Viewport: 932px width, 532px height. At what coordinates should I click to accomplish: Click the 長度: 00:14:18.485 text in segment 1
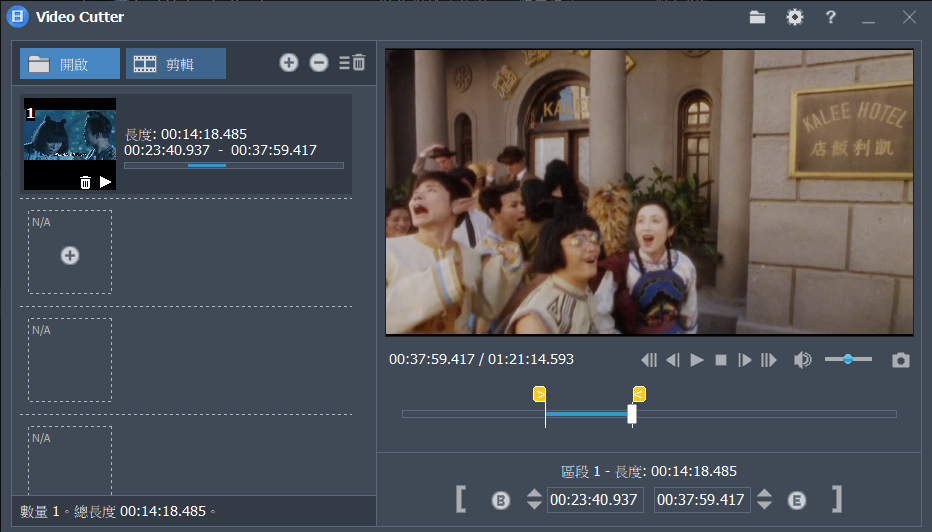[185, 134]
